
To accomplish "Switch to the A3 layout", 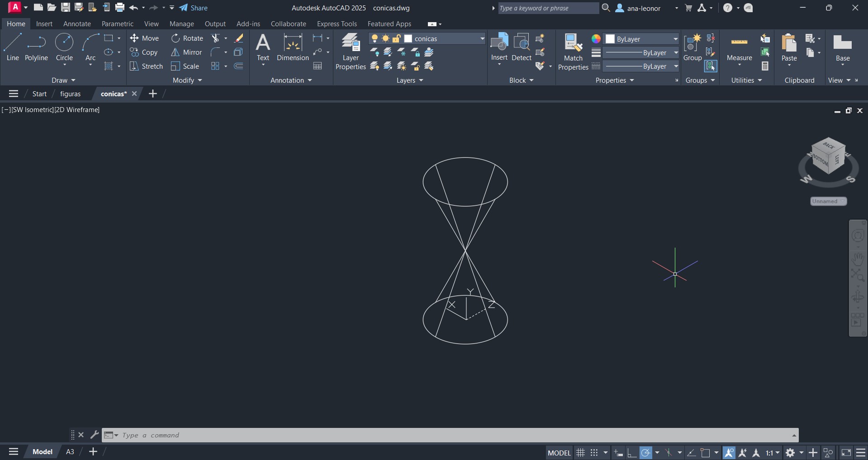I will (70, 452).
